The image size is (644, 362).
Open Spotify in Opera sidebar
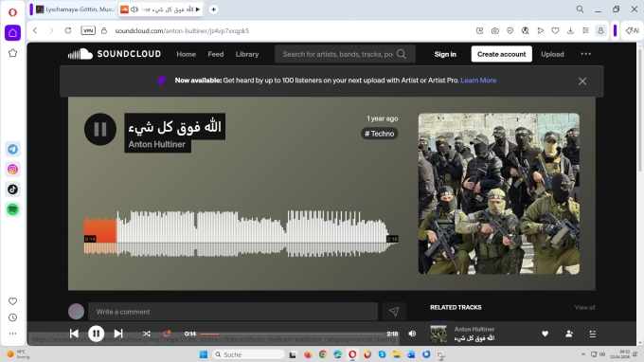[12, 209]
